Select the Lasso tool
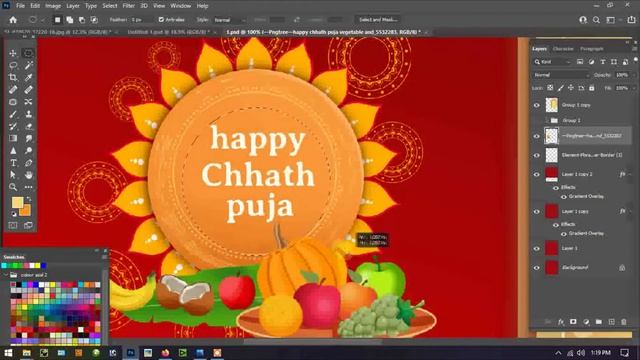640x360 pixels. [x=13, y=65]
